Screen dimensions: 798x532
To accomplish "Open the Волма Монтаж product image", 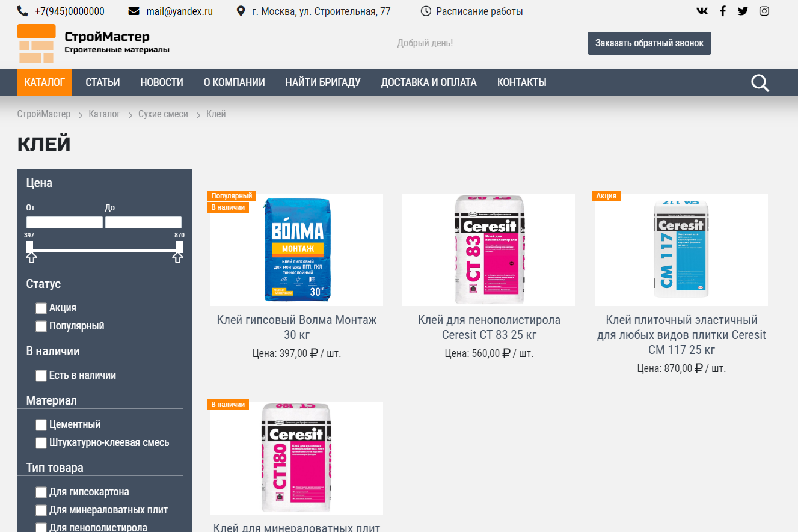I will point(296,249).
